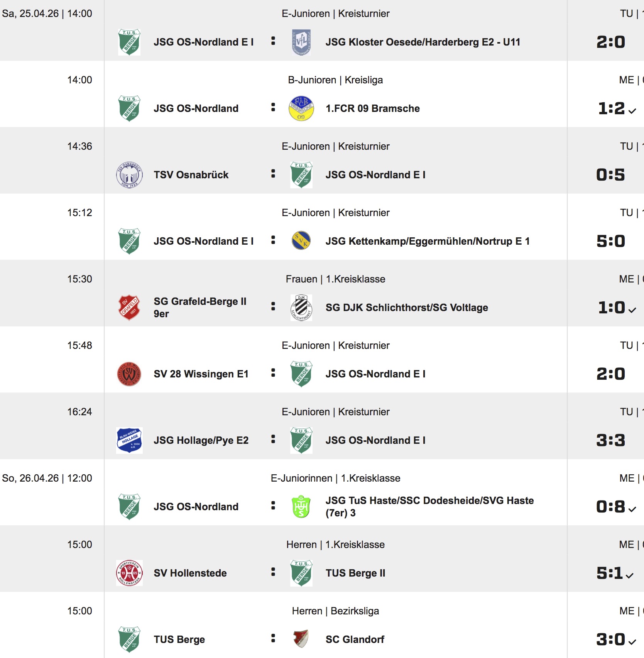Expand the 0:8 E-Juniorinnen result chevron
Image resolution: width=644 pixels, height=658 pixels.
(632, 509)
